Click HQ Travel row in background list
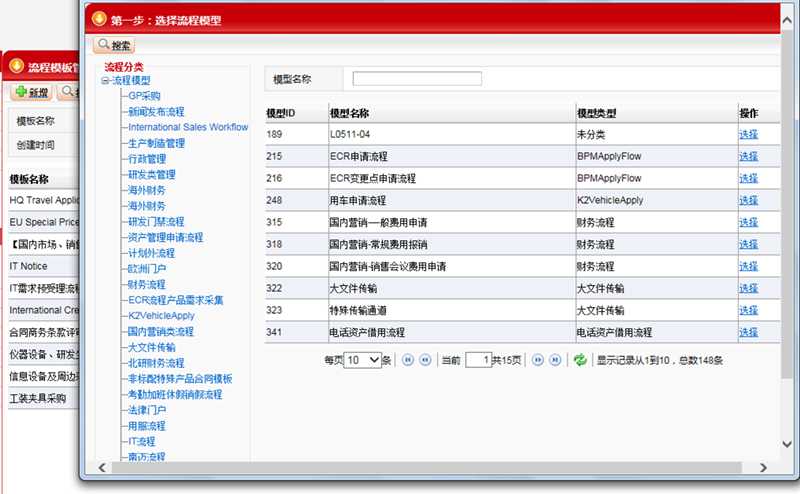 [x=44, y=200]
